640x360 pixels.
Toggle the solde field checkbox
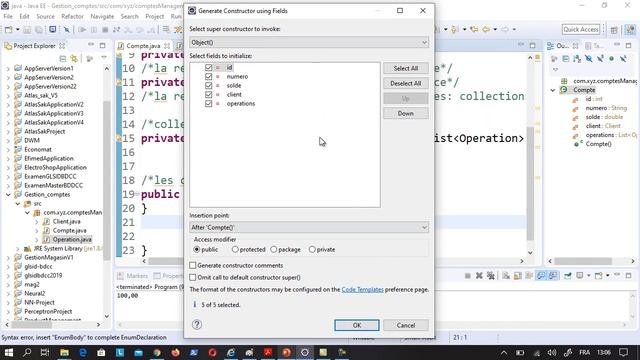(x=209, y=85)
